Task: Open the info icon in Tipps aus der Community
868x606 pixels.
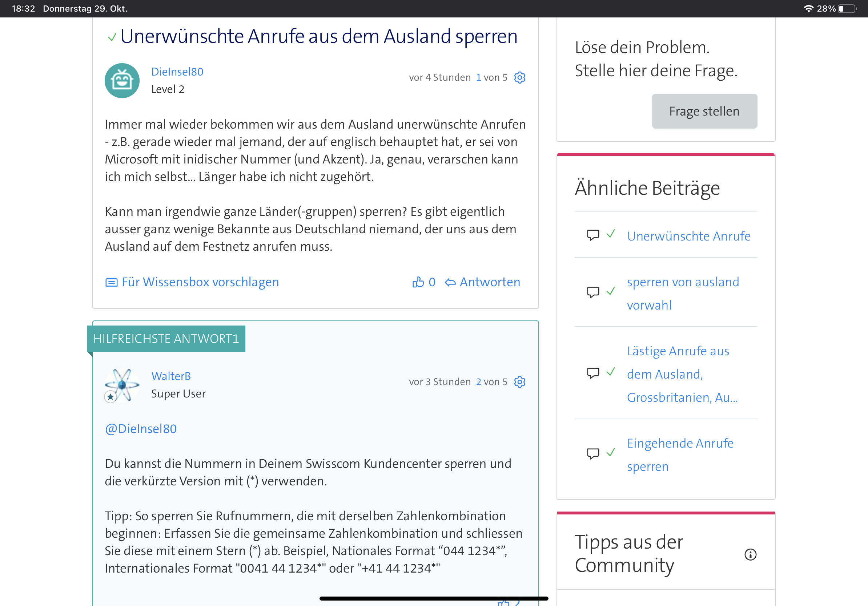Action: click(751, 554)
